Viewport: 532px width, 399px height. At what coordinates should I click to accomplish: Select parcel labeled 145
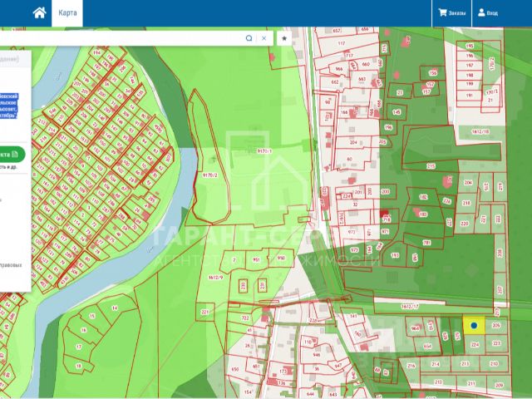[x=397, y=112]
